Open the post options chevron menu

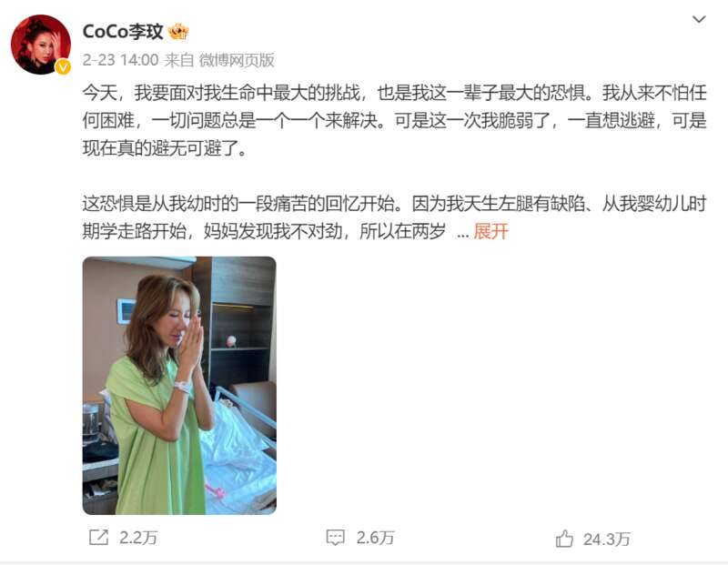tap(699, 19)
